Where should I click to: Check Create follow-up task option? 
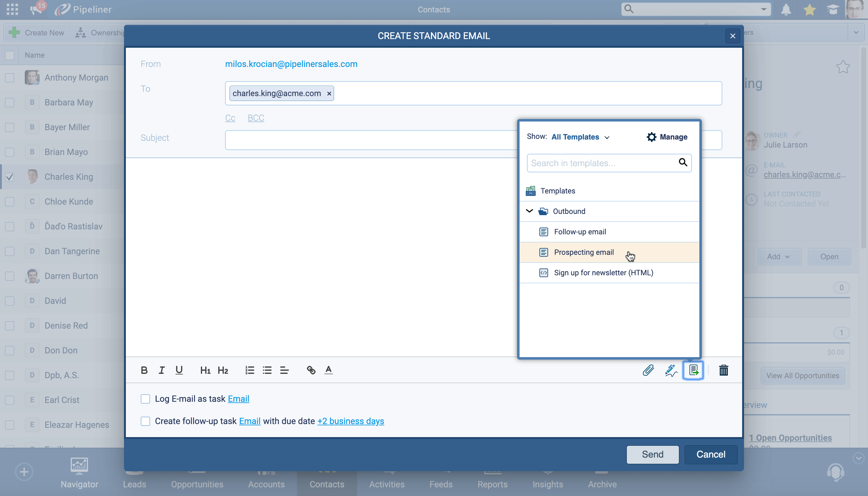pyautogui.click(x=145, y=421)
